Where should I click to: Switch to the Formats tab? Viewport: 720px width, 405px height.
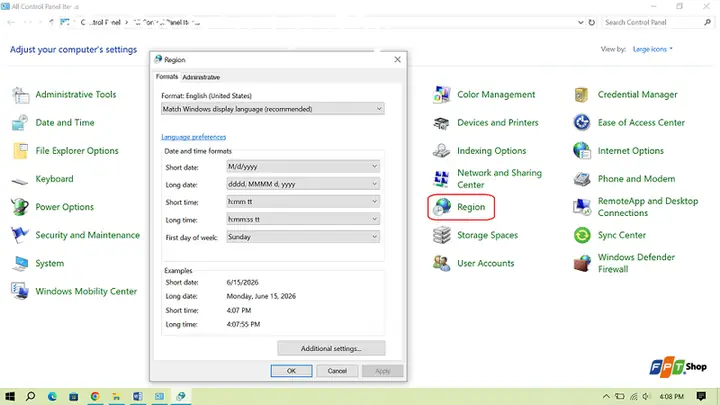coord(167,77)
